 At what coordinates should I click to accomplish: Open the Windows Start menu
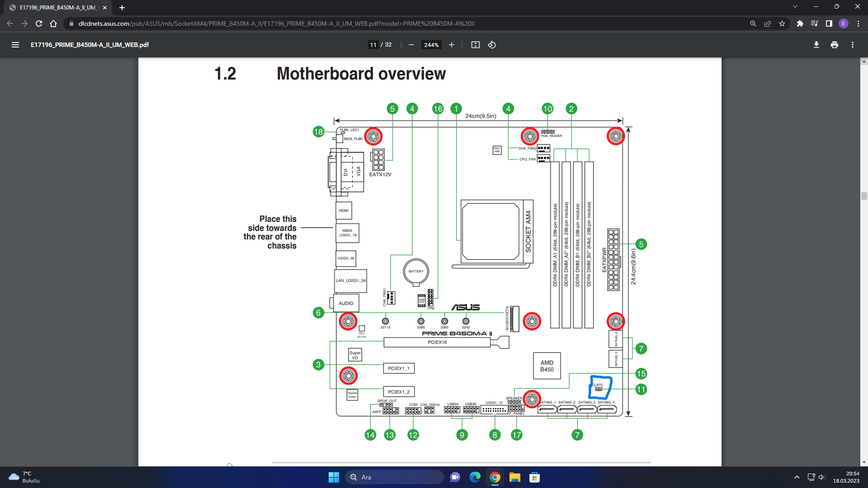[334, 477]
